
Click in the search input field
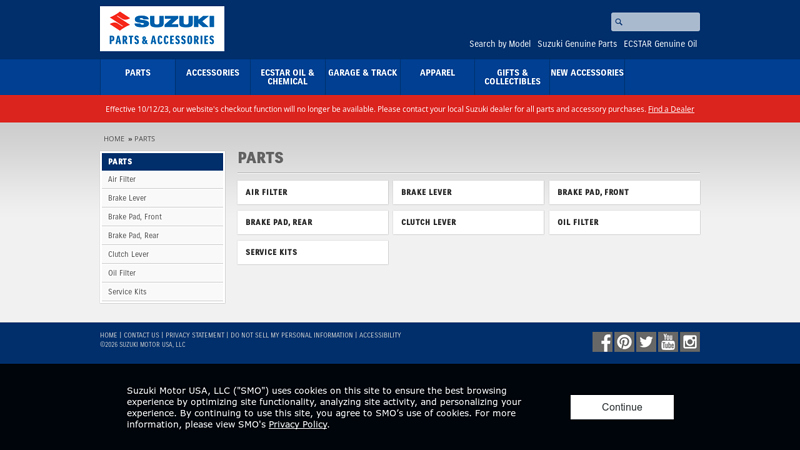pos(662,22)
